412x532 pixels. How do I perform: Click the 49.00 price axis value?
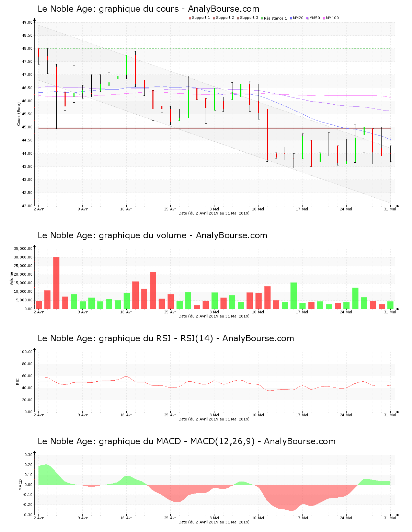[x=27, y=23]
